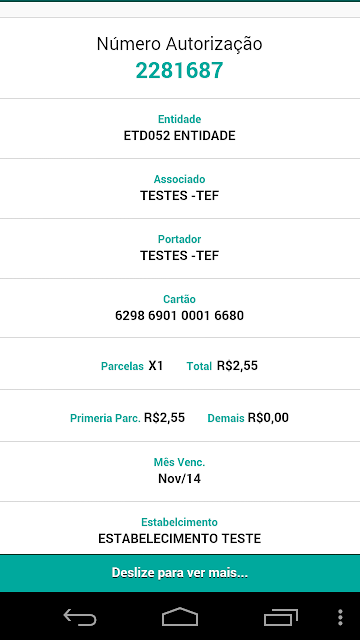The height and width of the screenshot is (640, 360).
Task: Tap the Demais R$0,00 value
Action: (x=268, y=418)
